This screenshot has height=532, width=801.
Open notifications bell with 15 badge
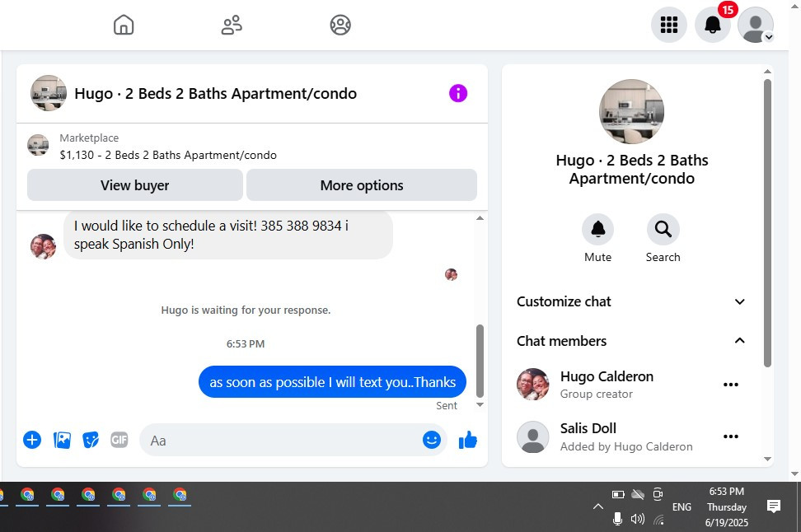713,25
